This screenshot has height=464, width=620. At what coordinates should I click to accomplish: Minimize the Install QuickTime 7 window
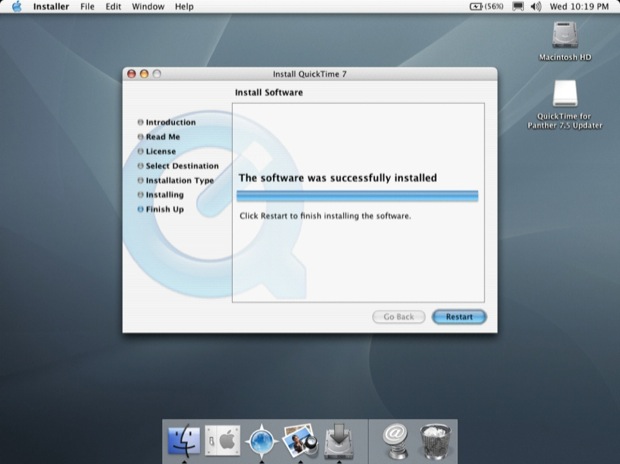[144, 74]
